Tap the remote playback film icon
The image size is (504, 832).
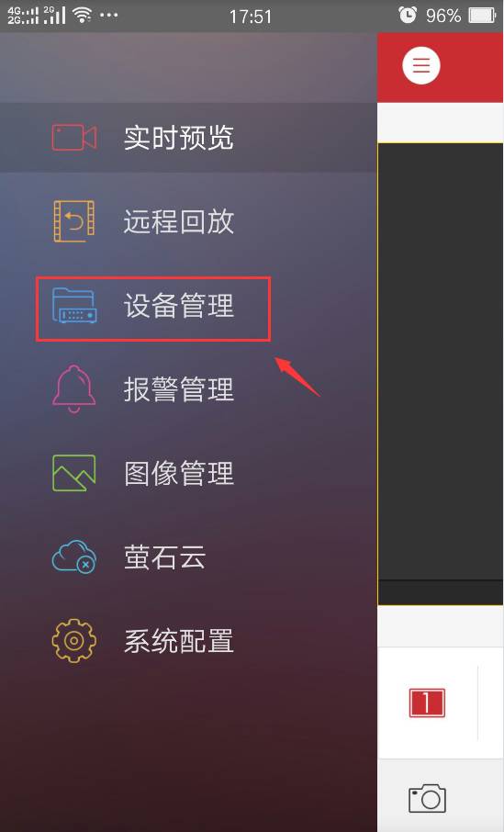(73, 220)
